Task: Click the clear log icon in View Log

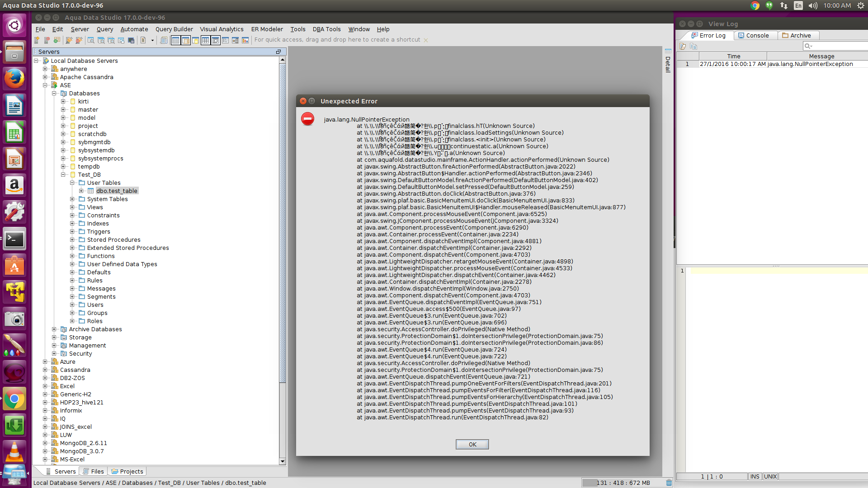Action: click(x=683, y=46)
